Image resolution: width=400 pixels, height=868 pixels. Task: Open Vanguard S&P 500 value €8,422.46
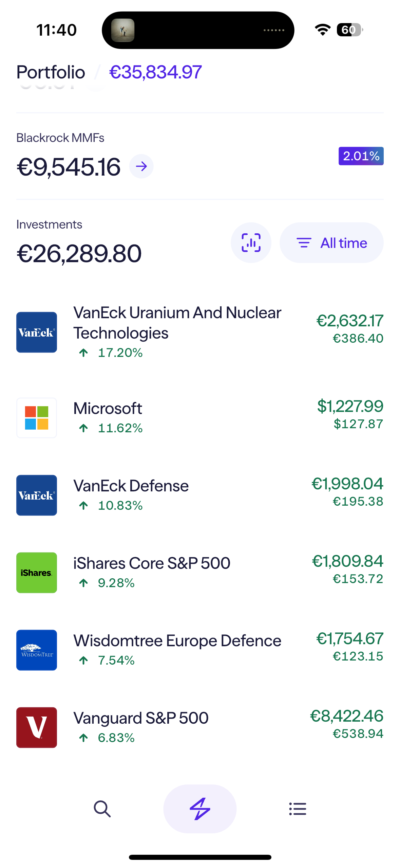pyautogui.click(x=346, y=716)
